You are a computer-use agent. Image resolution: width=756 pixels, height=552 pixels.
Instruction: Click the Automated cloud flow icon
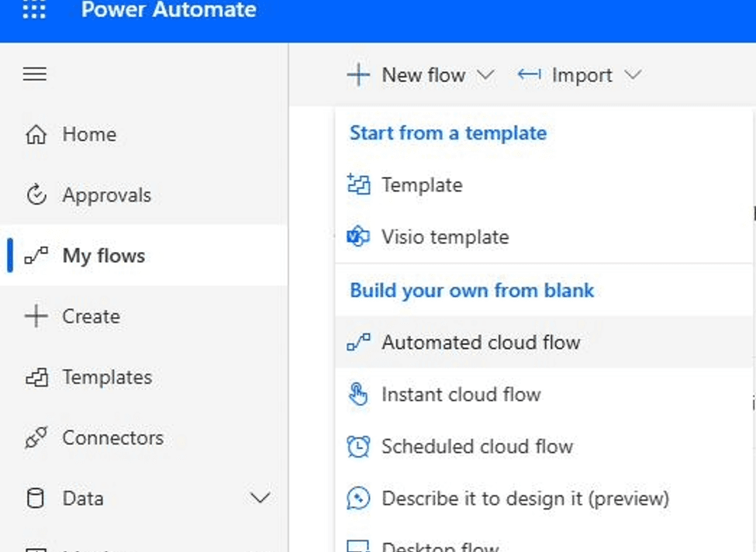pos(359,343)
